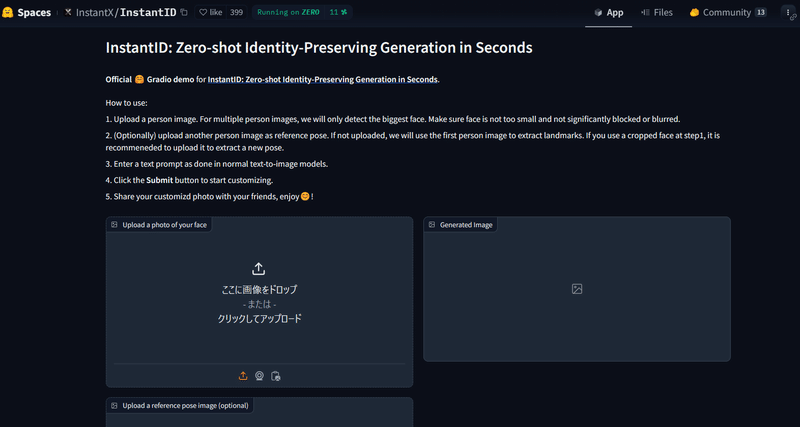Click the Running on ZERO status badge
Screen dimensions: 800x427
coord(290,13)
